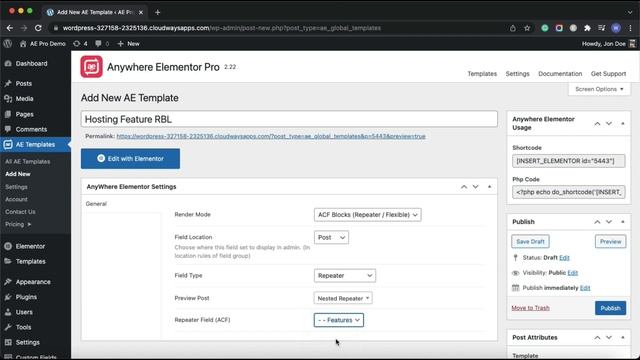Open Pricing submenu item
Screen dimensions: 640x360
click(x=18, y=224)
